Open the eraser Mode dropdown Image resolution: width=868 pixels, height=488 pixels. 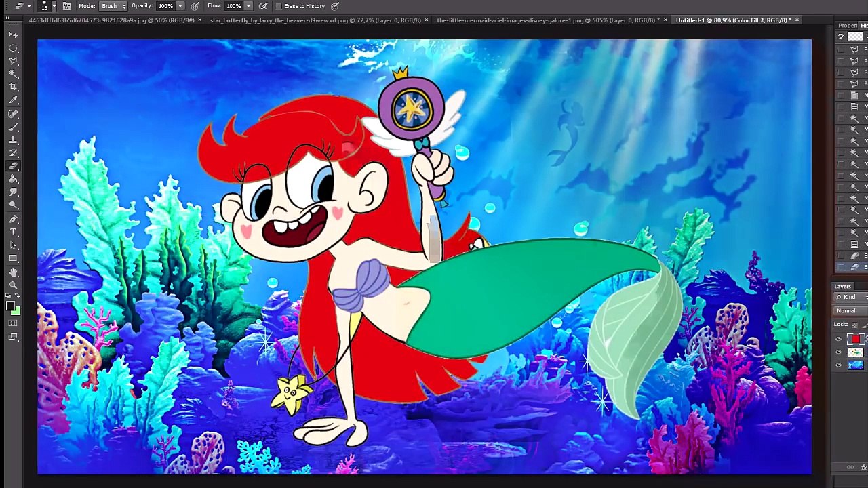[x=113, y=6]
